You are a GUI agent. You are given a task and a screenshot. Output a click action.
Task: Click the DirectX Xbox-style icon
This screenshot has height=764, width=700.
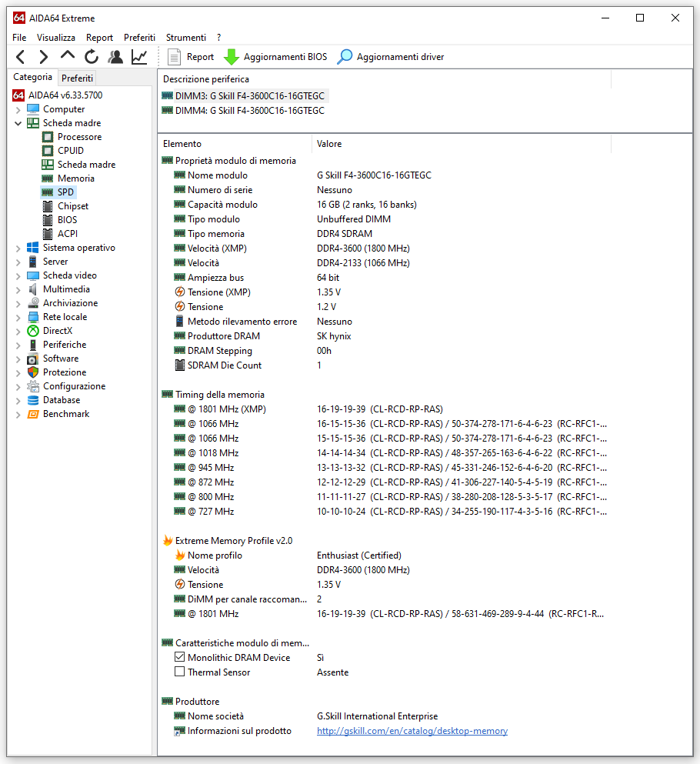(33, 331)
